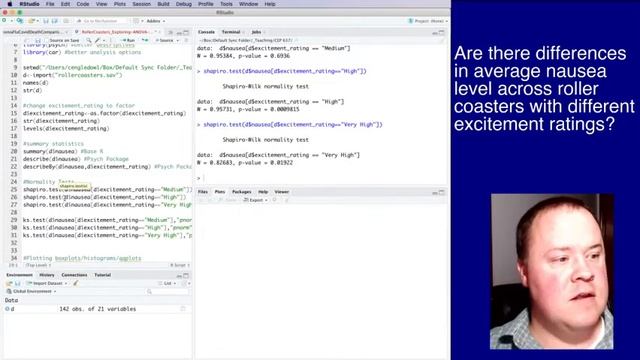
Task: Maximize the console pane icon
Action: pos(442,32)
